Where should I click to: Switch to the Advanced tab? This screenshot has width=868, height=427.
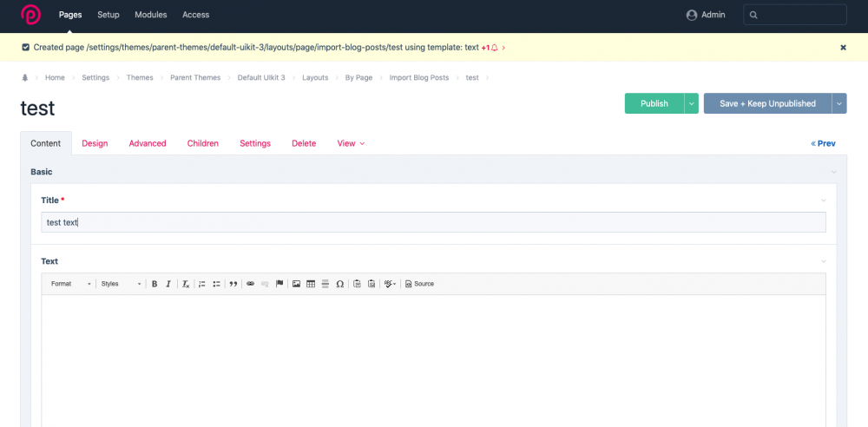(148, 143)
